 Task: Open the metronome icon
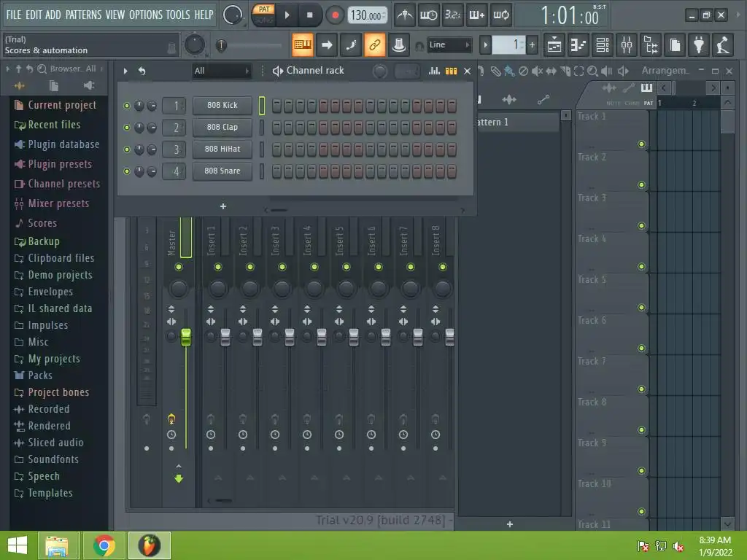tap(405, 15)
